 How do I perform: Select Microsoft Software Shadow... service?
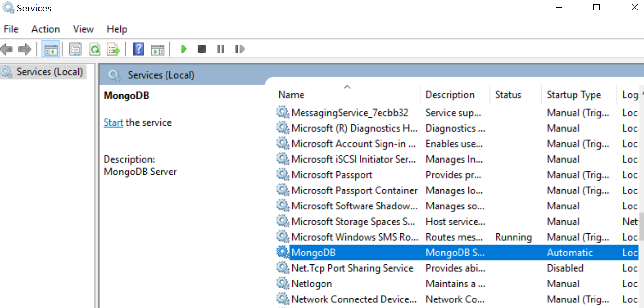(x=354, y=206)
